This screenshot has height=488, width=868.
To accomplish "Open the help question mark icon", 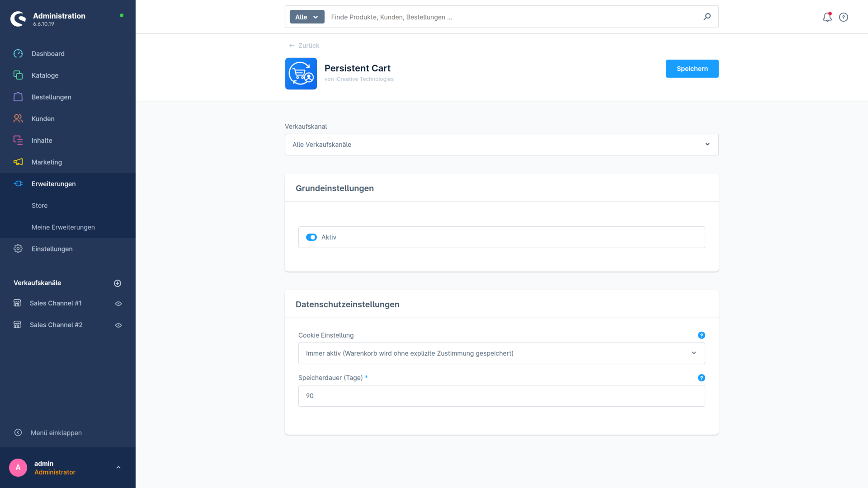I will click(844, 17).
